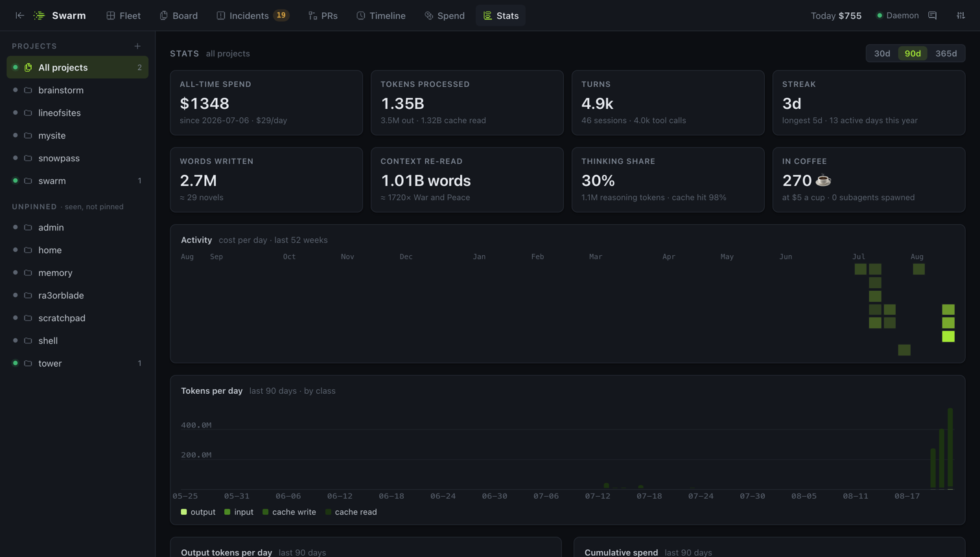Click the folder icon beside snowpass

28,158
